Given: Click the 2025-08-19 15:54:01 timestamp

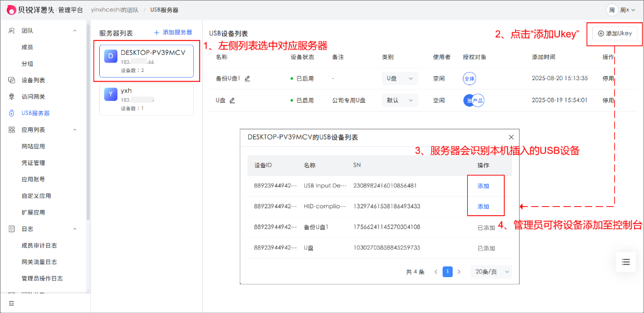Looking at the screenshot, I should click(559, 100).
